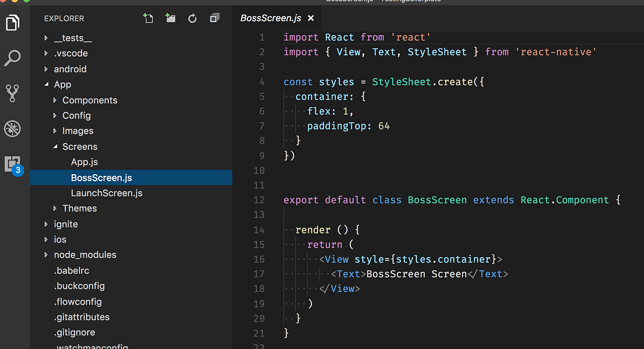
Task: Switch to the BossScreen.js tab
Action: tap(271, 19)
